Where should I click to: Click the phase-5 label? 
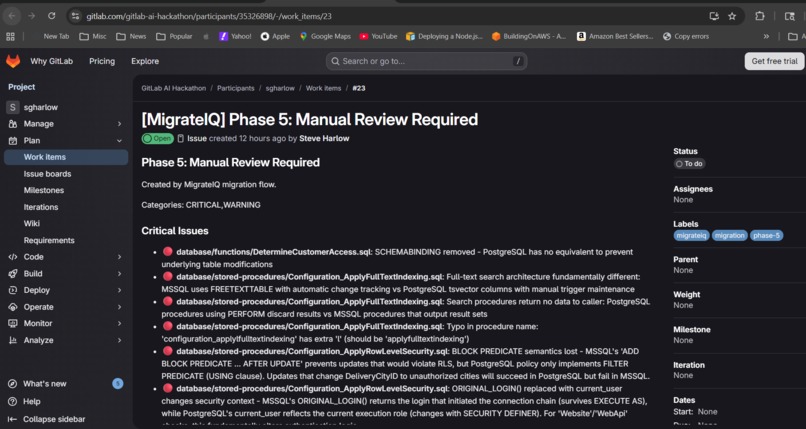click(766, 236)
